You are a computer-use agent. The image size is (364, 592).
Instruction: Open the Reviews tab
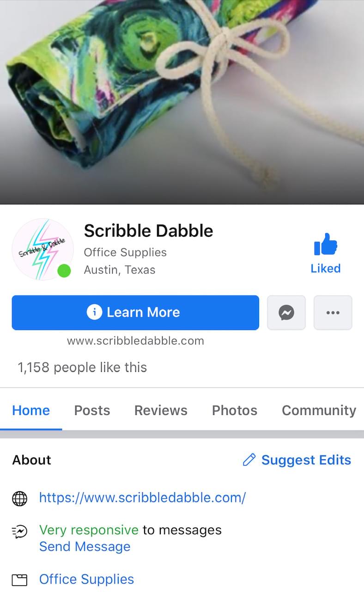click(161, 411)
